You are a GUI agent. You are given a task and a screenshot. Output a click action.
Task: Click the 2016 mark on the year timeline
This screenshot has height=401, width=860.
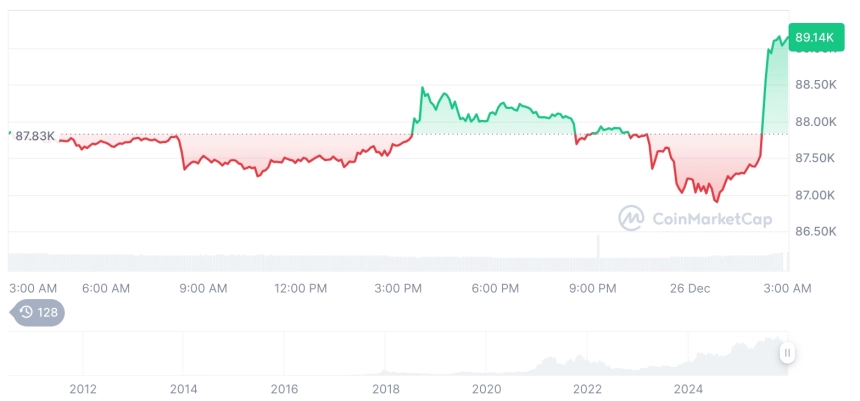tap(284, 388)
